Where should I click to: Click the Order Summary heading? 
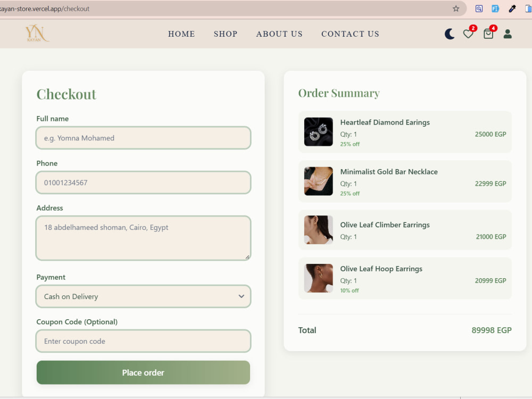coord(339,93)
